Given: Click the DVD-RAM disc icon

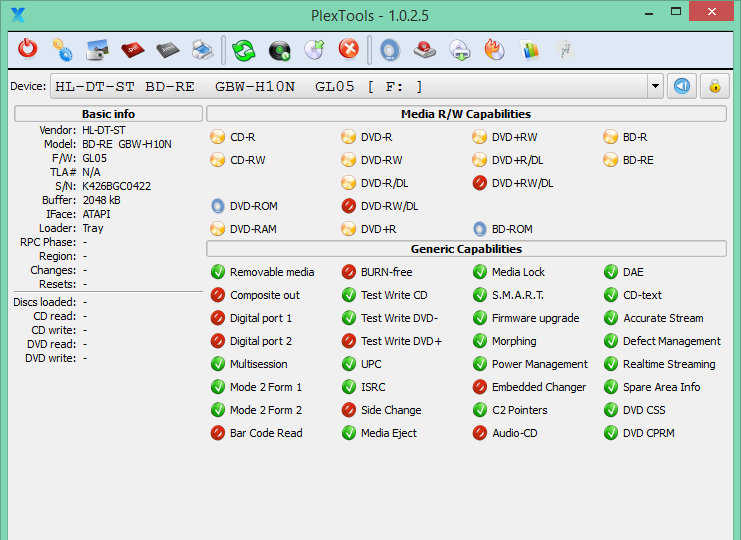Looking at the screenshot, I should [x=217, y=229].
